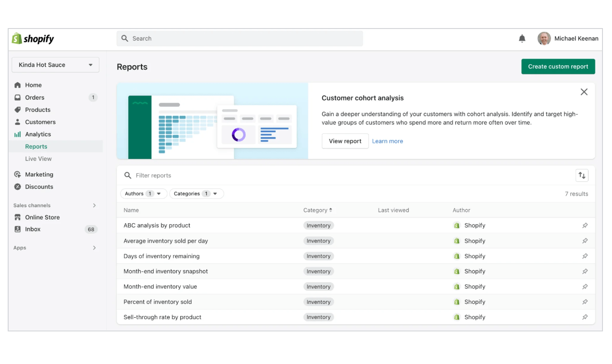Pin the Sell-through rate by product report
Screen dimensions: 612x364
tap(585, 317)
